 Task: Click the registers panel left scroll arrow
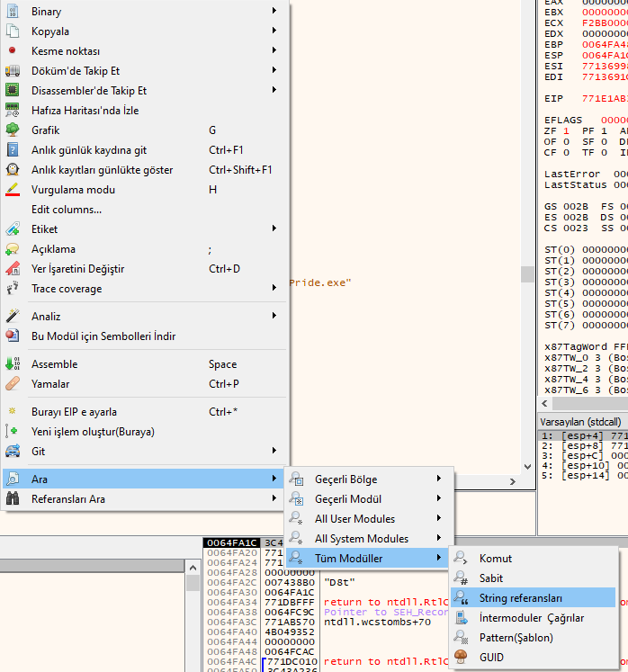545,403
